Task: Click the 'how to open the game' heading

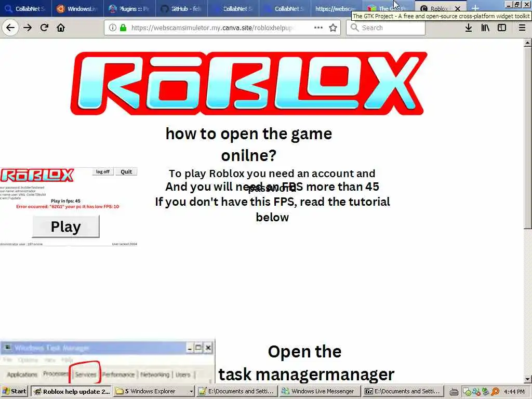Action: coord(249,144)
